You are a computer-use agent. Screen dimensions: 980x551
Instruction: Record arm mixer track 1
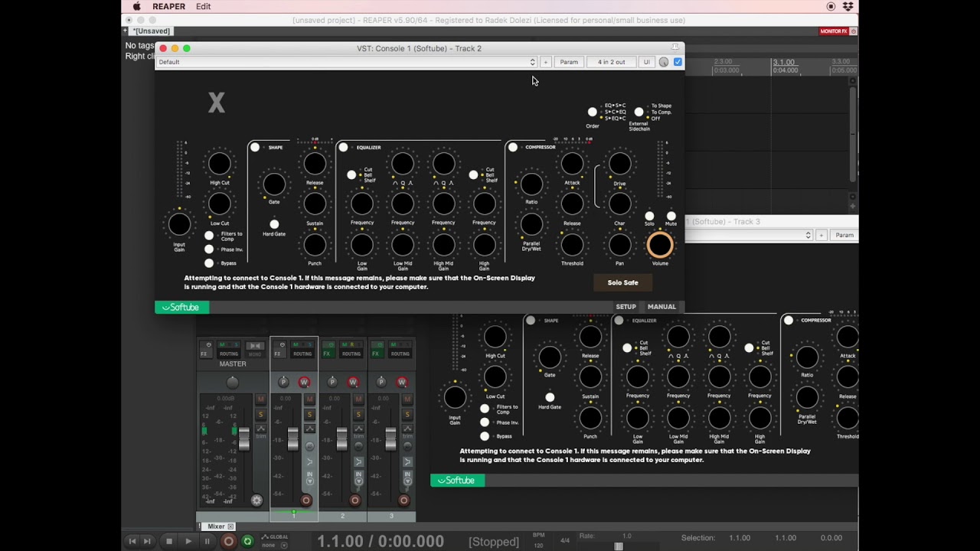pos(305,500)
